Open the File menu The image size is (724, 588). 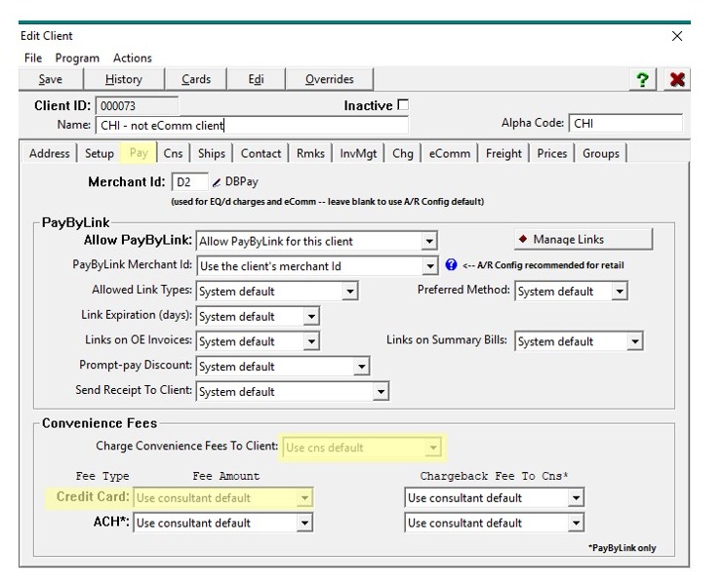33,59
